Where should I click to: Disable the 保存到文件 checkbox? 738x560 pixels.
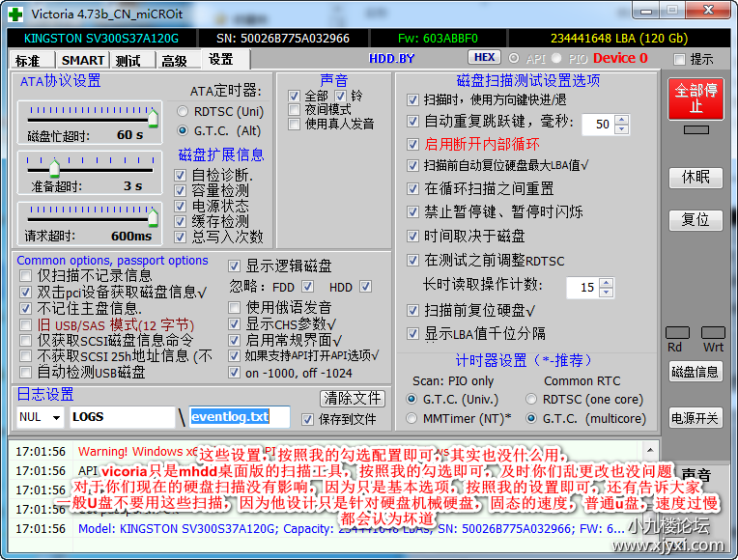(308, 419)
